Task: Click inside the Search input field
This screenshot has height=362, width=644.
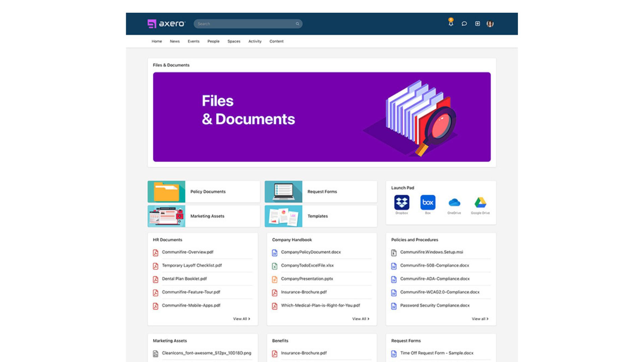Action: coord(241,23)
